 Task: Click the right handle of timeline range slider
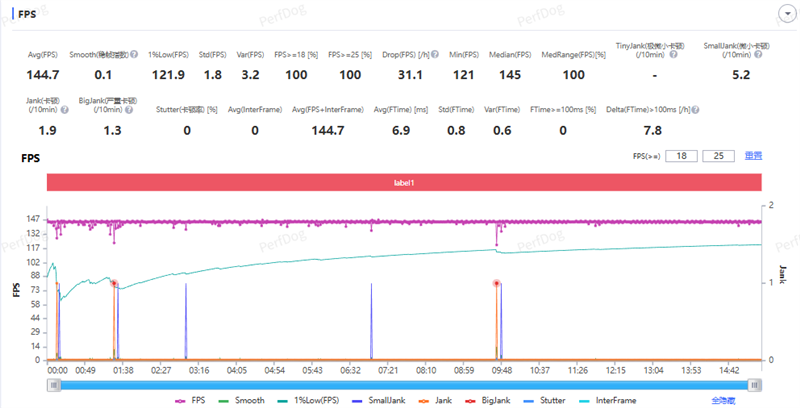(755, 383)
